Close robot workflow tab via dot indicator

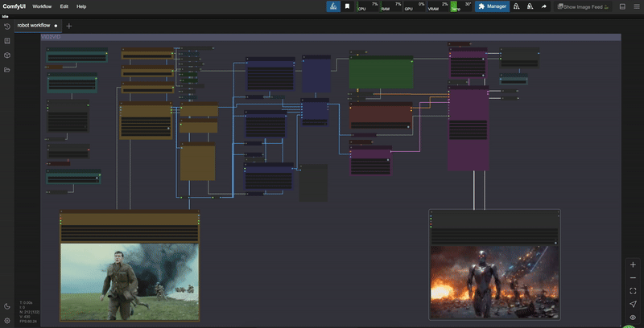56,26
